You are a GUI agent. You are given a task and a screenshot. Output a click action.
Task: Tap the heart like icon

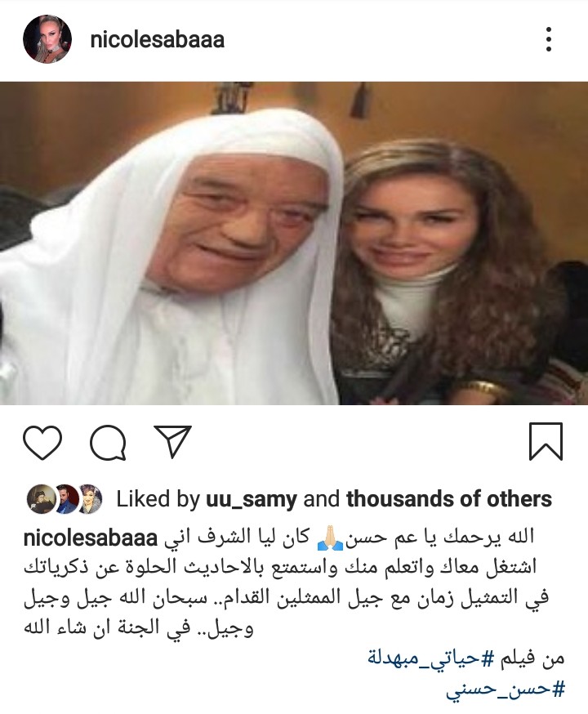tap(42, 442)
